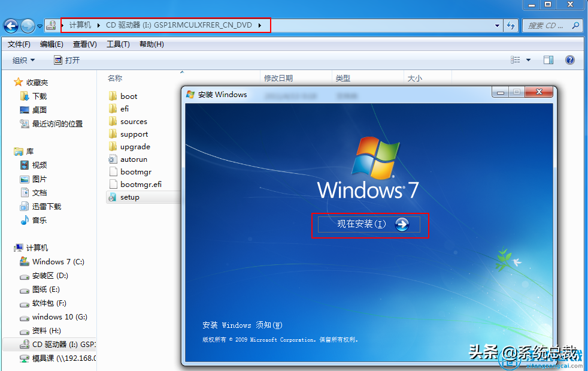
Task: Open Explorer help via question mark icon
Action: coord(569,59)
